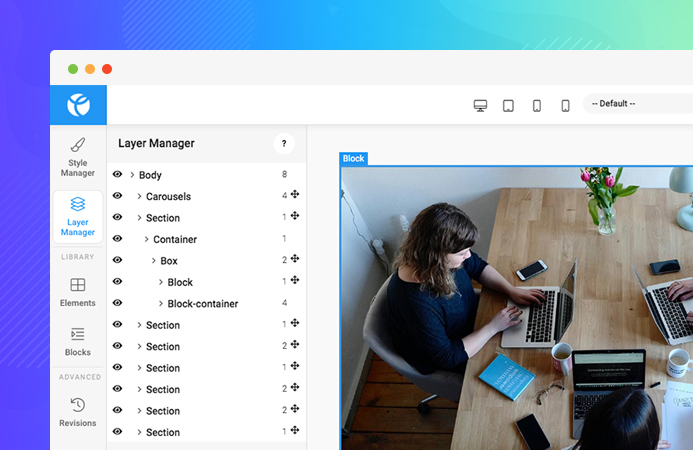Open the Elements library
Screen dimensions: 693x450
78,292
